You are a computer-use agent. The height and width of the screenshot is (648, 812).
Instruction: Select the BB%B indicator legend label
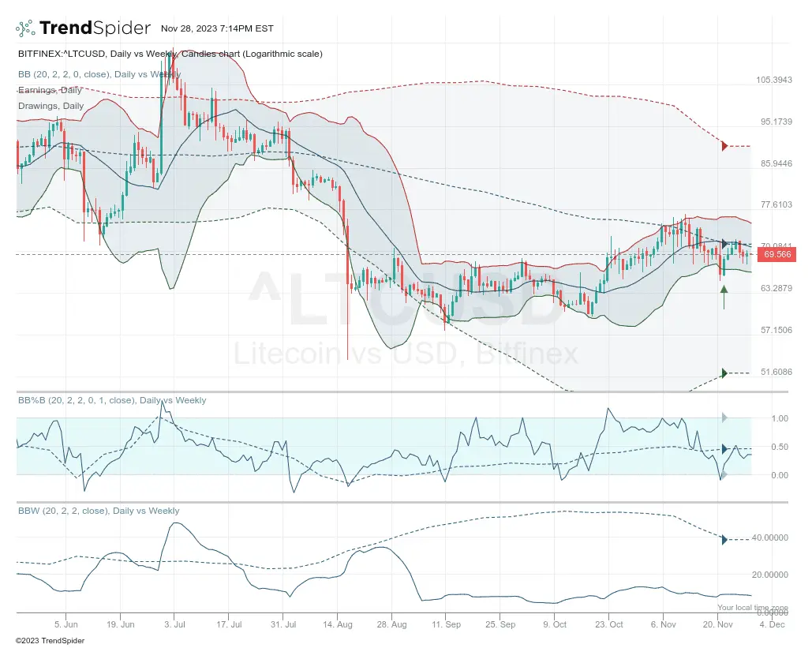[112, 400]
